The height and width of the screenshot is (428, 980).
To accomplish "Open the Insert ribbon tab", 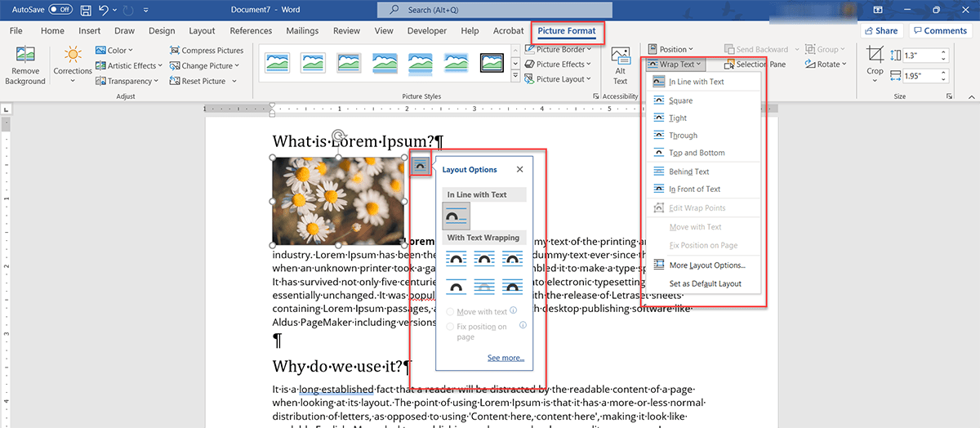I will tap(90, 31).
